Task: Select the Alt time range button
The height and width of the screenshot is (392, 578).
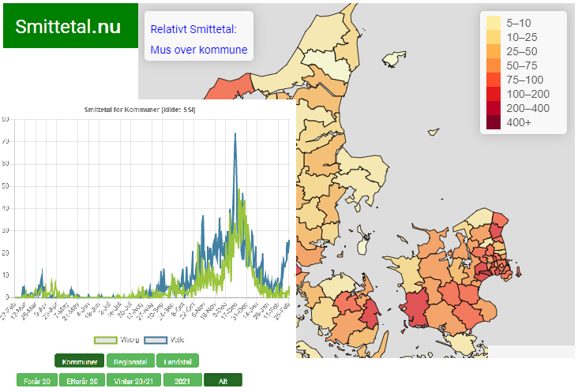Action: 223,380
